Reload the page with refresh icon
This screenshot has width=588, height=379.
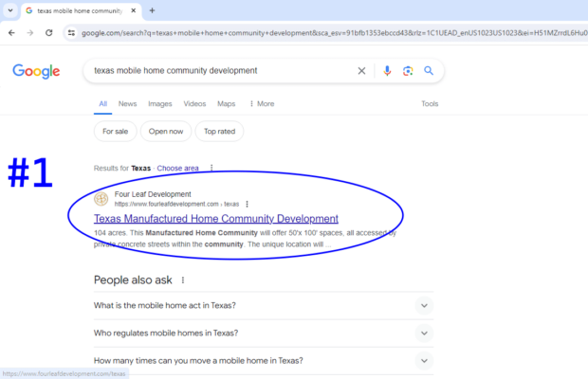50,32
